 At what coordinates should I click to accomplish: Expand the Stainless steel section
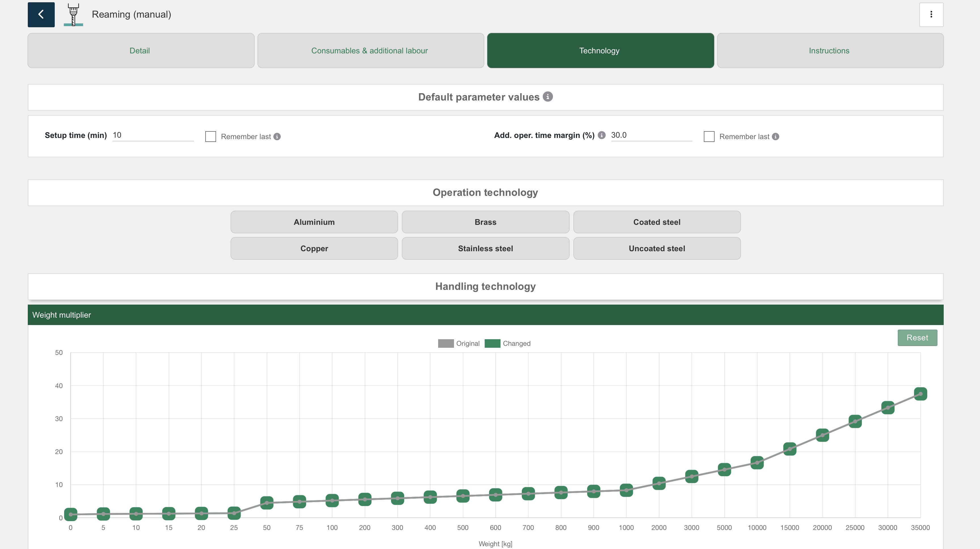485,249
